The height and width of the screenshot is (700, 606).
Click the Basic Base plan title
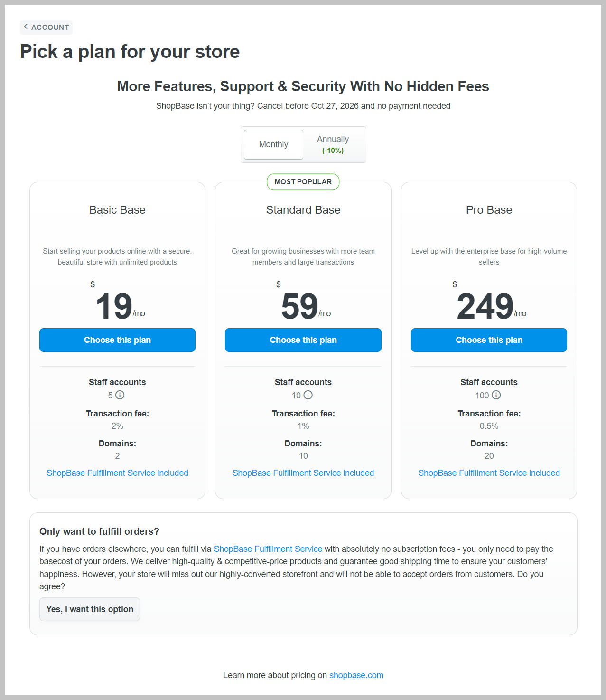[x=117, y=210]
